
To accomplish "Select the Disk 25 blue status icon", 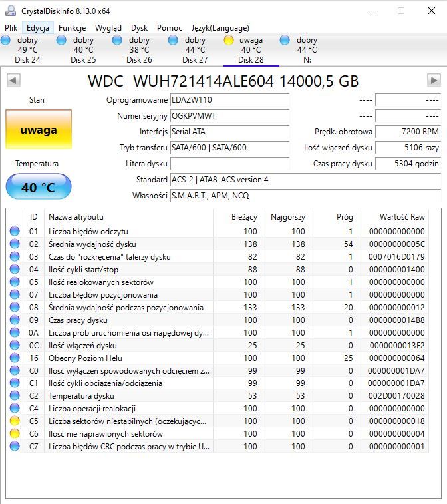I will pos(61,40).
